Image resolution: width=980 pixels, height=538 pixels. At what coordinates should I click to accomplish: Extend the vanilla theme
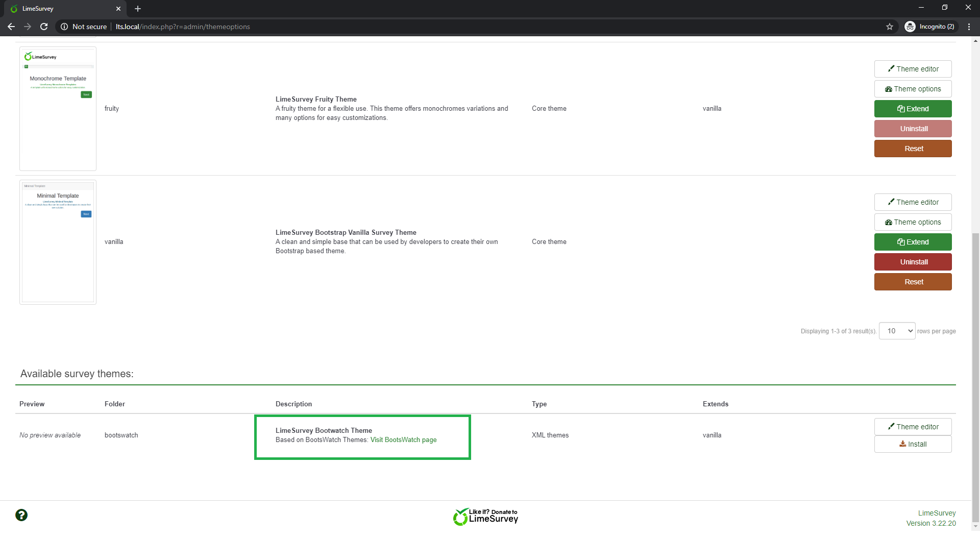coord(913,242)
